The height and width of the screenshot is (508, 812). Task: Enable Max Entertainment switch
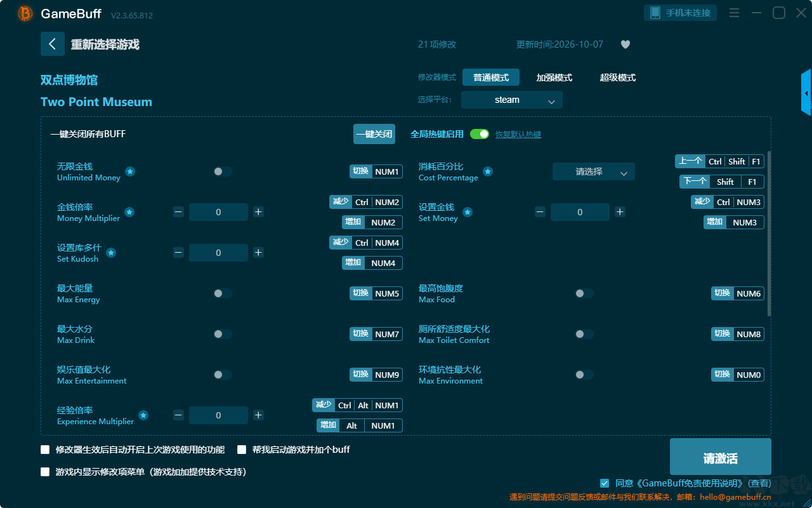coord(223,375)
